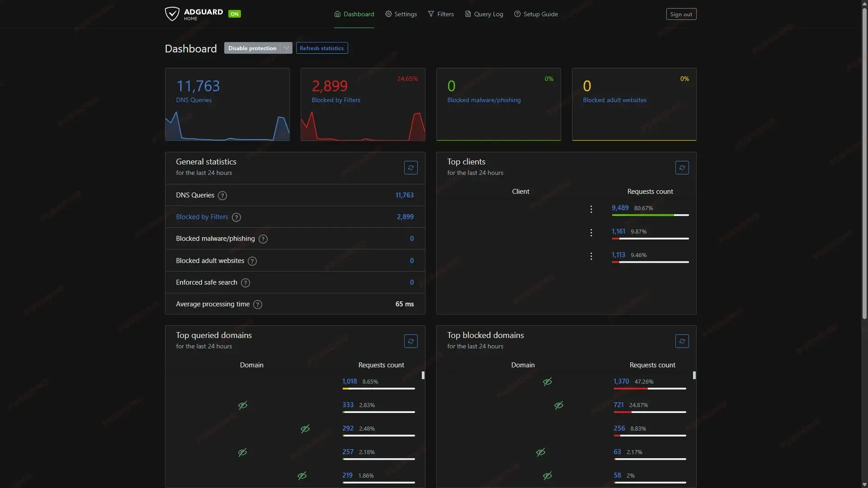The height and width of the screenshot is (488, 868).
Task: Refresh the General statistics panel
Action: (410, 168)
